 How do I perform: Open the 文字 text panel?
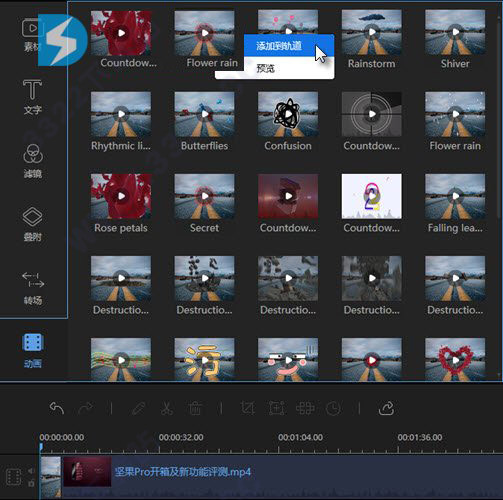(x=32, y=97)
